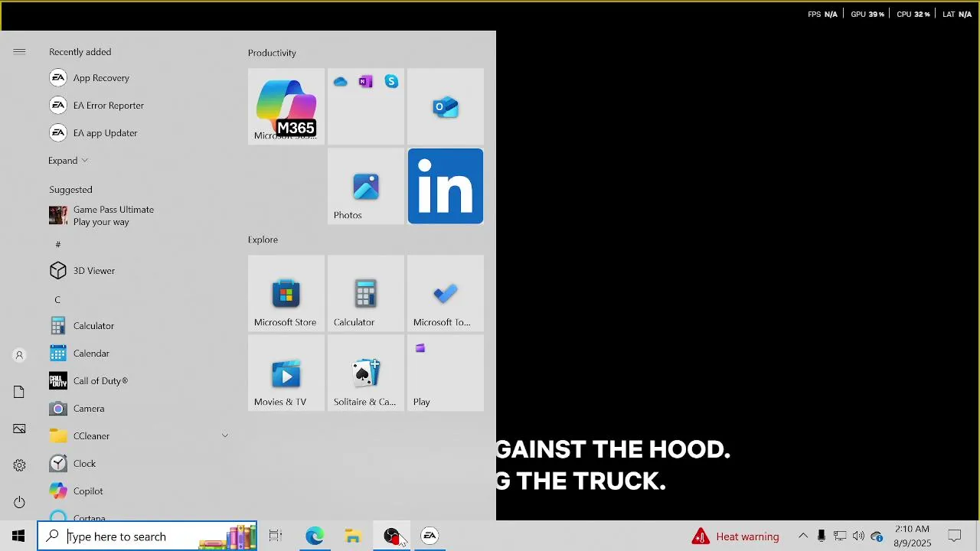Click the Productivity group heading
The height and width of the screenshot is (551, 980).
click(x=272, y=53)
